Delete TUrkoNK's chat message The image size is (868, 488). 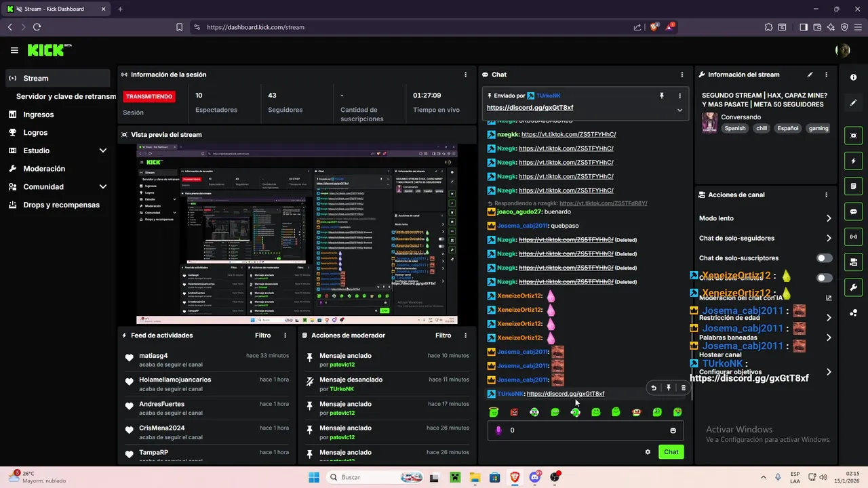click(684, 388)
